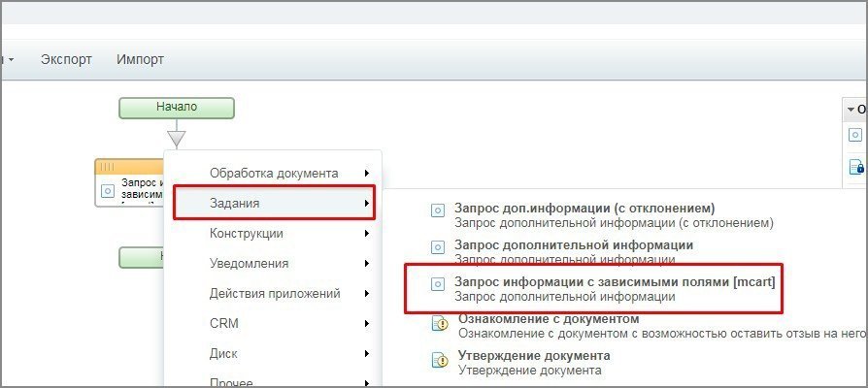Click the icon inside the orange activity block
The height and width of the screenshot is (388, 868).
[108, 189]
